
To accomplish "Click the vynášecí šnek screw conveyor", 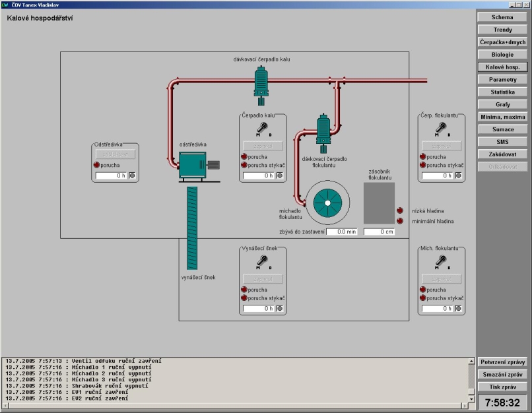I will coord(192,228).
